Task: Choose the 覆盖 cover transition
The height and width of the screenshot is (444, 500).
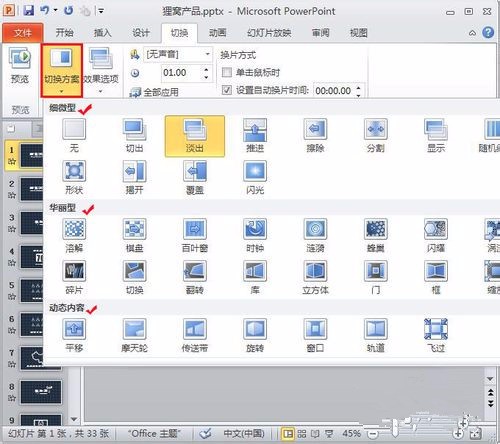Action: [x=195, y=178]
